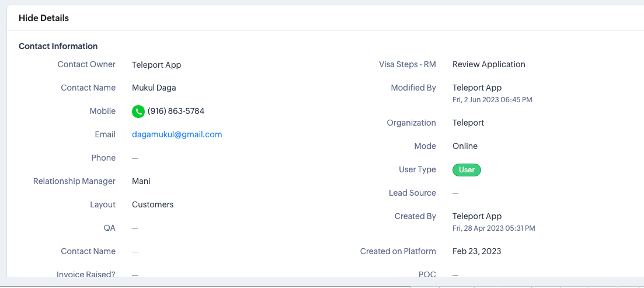Click the Modified By value Teleport App
The height and width of the screenshot is (288, 644).
point(477,88)
